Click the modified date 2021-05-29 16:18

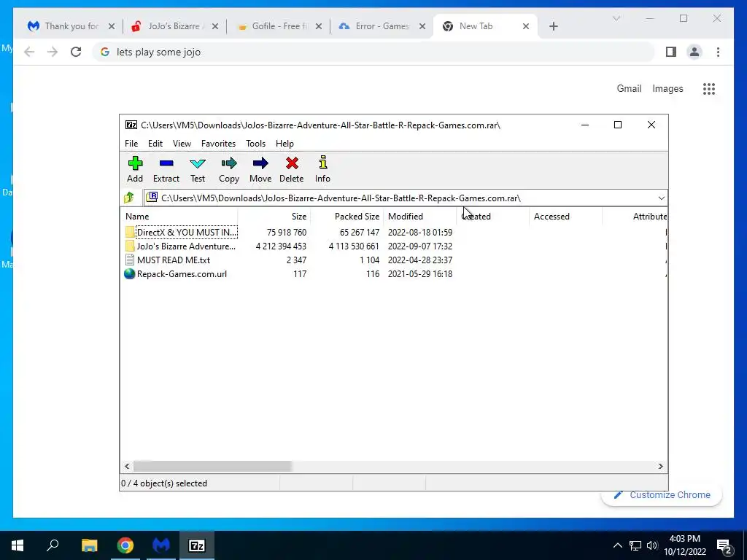(419, 273)
